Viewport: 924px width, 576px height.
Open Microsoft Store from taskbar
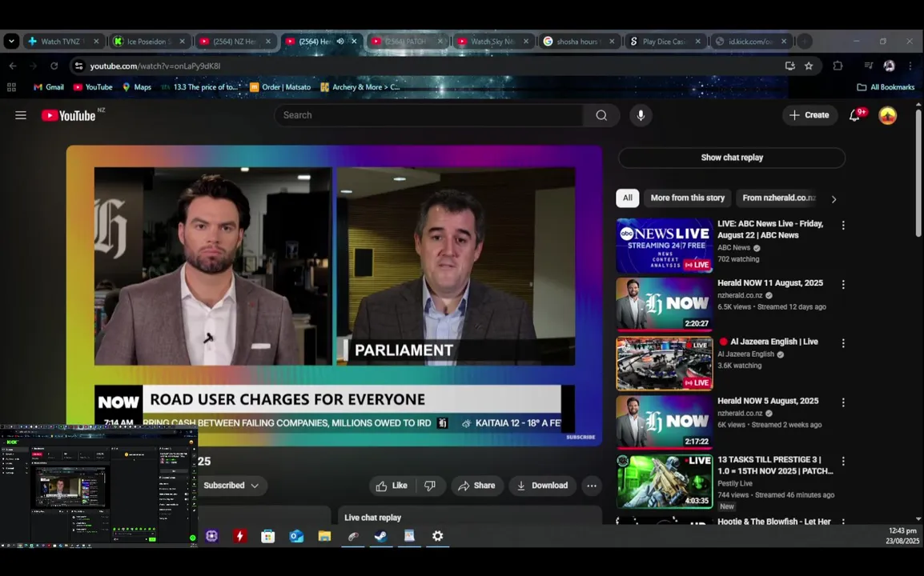click(268, 536)
